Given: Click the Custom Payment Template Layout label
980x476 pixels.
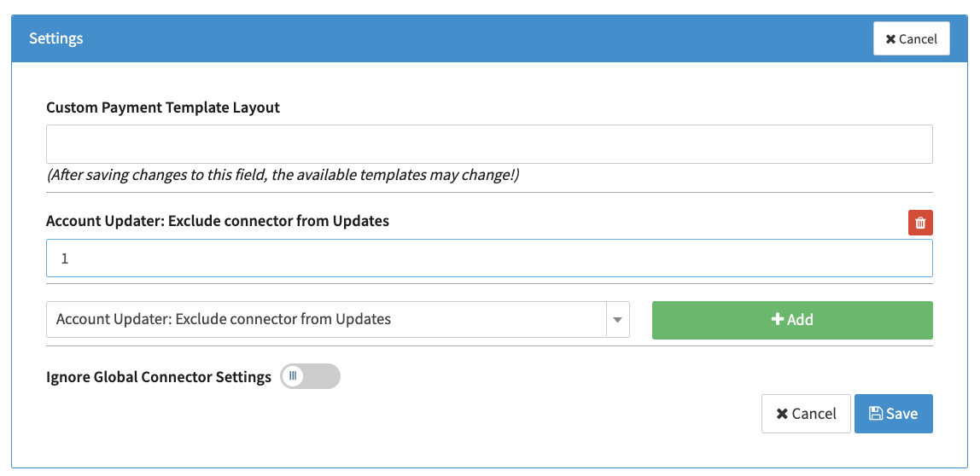Looking at the screenshot, I should point(163,107).
